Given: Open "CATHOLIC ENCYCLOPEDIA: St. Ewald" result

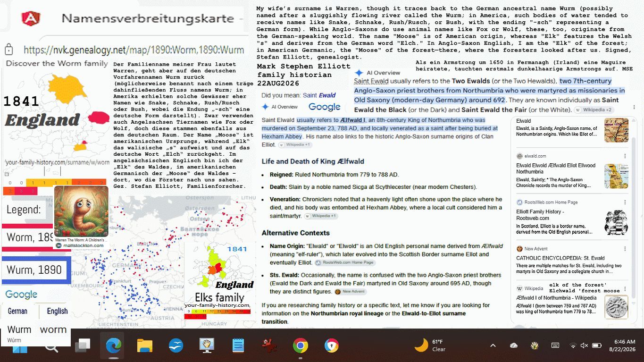Looking at the screenshot, I should (560, 258).
